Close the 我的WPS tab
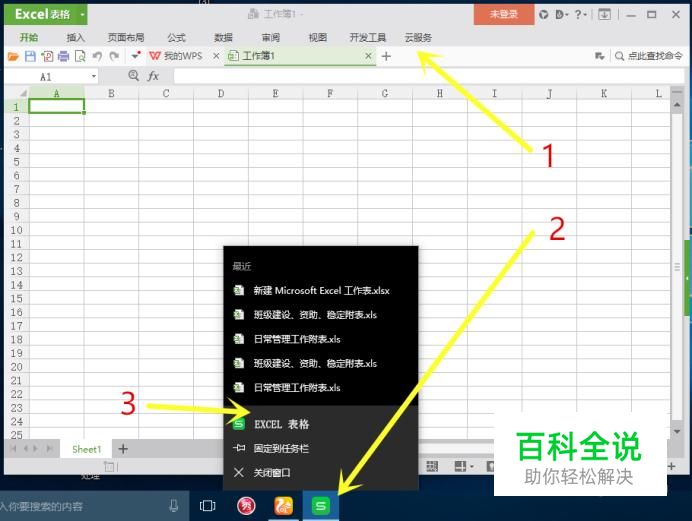This screenshot has height=521, width=692. point(216,56)
